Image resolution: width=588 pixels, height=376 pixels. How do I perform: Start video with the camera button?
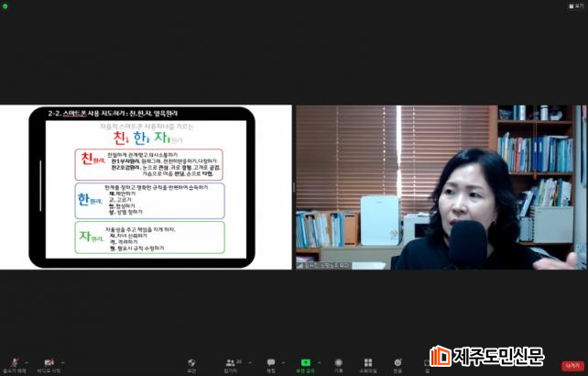(49, 362)
